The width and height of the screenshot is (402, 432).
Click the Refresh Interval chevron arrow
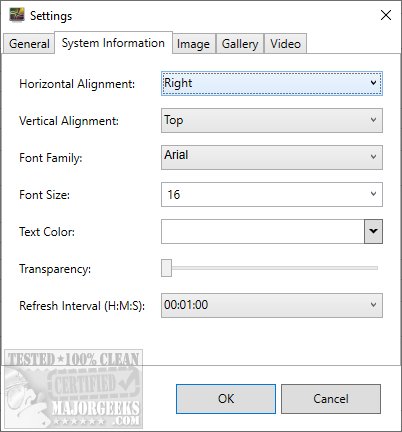[373, 305]
